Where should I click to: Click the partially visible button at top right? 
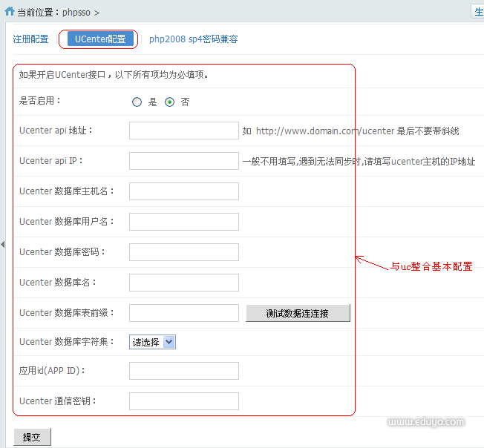coord(477,11)
